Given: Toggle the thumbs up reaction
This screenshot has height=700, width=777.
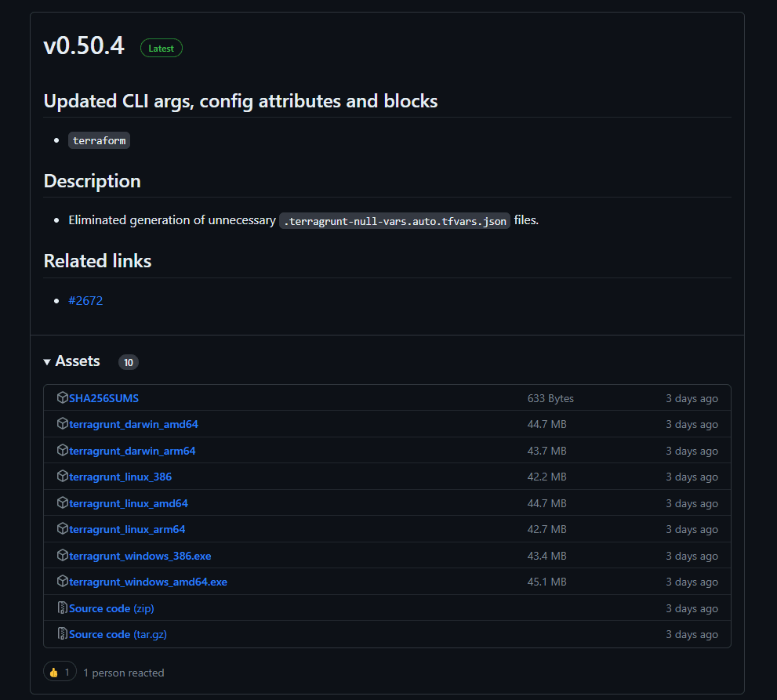Looking at the screenshot, I should point(60,673).
